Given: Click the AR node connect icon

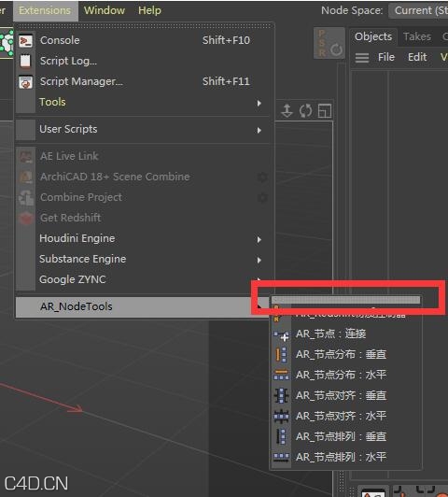Looking at the screenshot, I should point(281,335).
